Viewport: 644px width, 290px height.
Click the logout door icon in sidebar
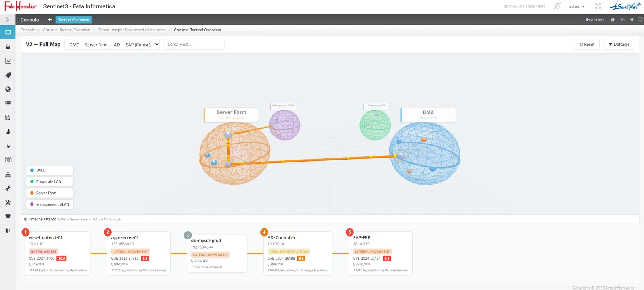point(8,230)
